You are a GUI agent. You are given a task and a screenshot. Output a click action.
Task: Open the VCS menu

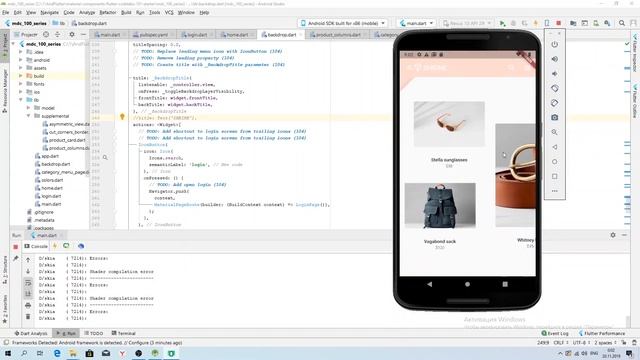(169, 13)
